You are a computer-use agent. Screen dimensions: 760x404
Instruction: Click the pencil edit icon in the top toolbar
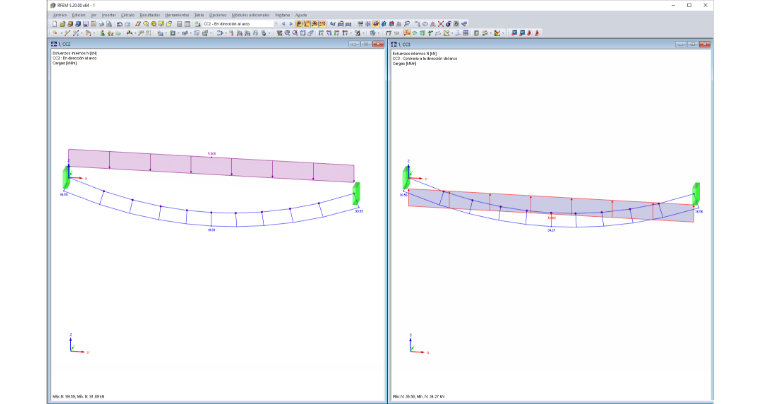[x=138, y=24]
